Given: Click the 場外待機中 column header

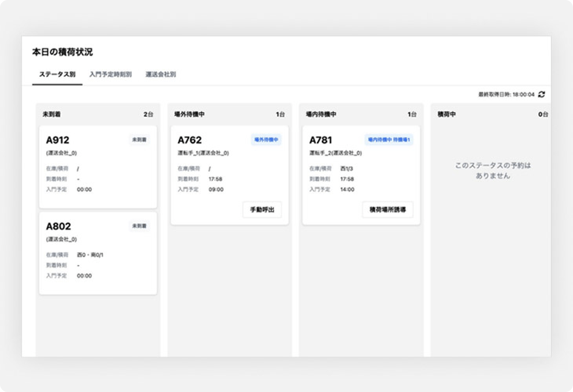Looking at the screenshot, I should (x=189, y=114).
